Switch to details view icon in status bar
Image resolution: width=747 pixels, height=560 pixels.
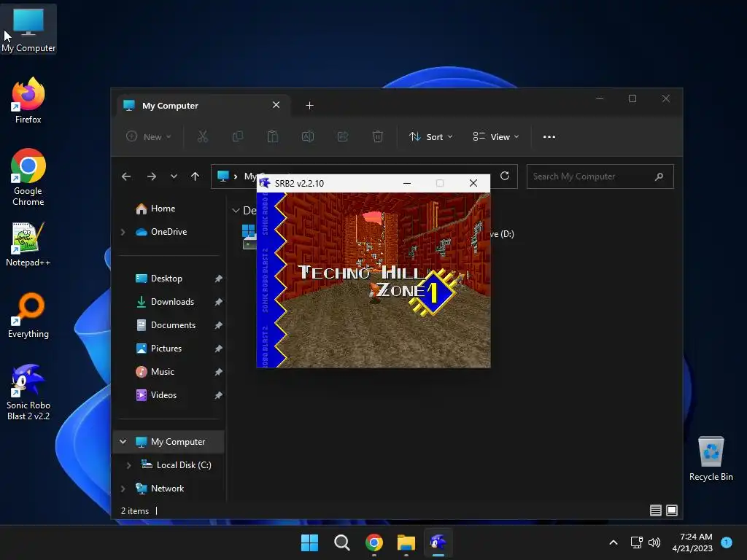(656, 510)
